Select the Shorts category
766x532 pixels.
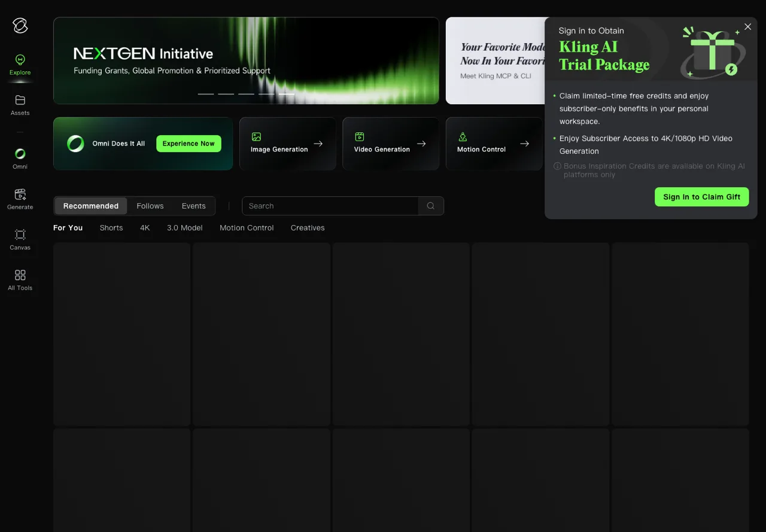coord(111,228)
